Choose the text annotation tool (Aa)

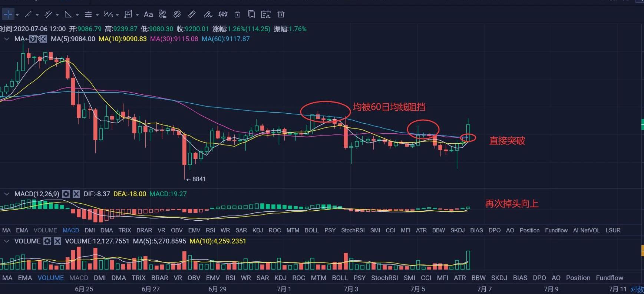[x=148, y=14]
